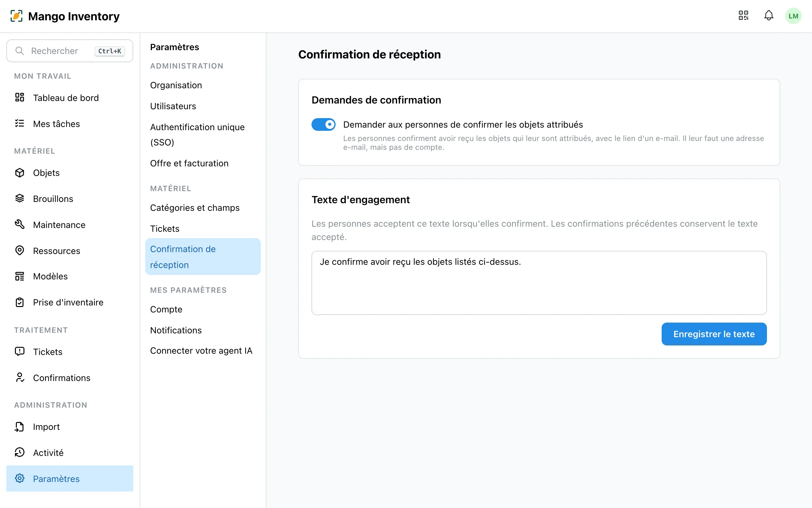Click the sidebar Tickets speech bubble icon

(20, 351)
